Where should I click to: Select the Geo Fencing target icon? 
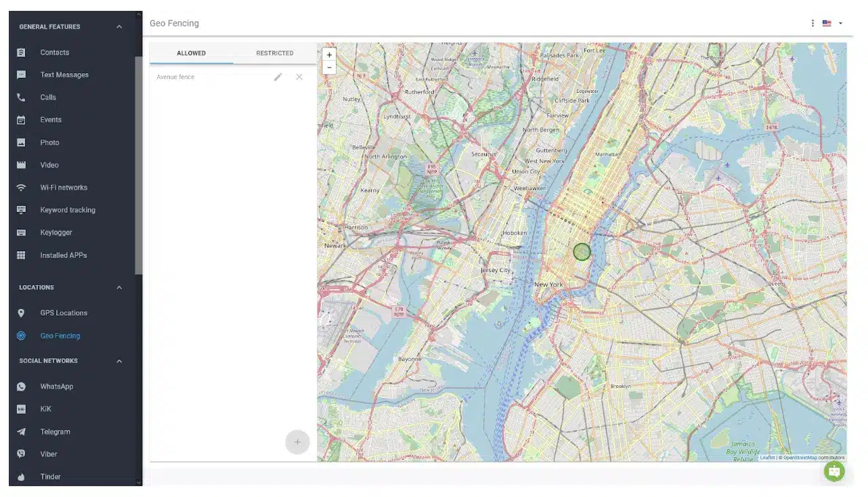(21, 335)
